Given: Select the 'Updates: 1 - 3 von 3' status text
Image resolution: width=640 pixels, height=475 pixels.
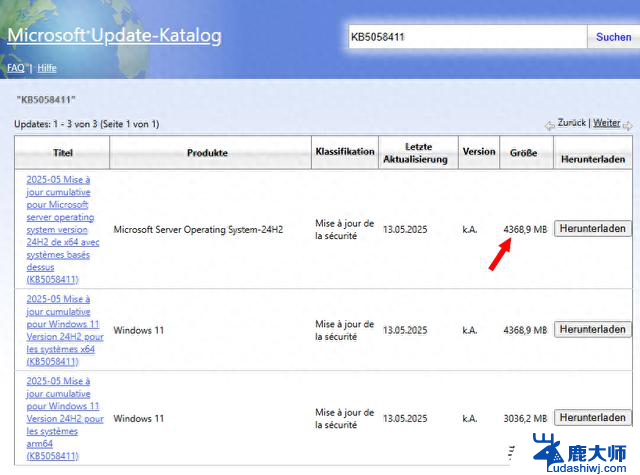Looking at the screenshot, I should pyautogui.click(x=56, y=124).
